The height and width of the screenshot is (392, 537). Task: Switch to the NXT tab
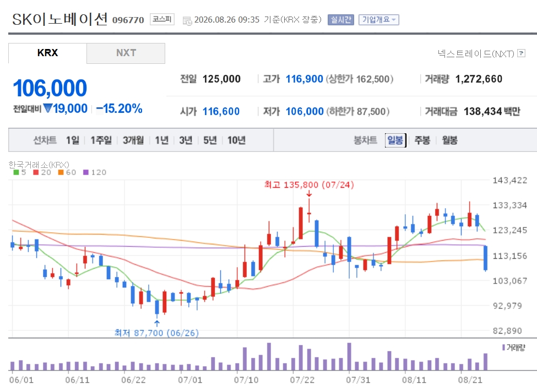(x=126, y=53)
